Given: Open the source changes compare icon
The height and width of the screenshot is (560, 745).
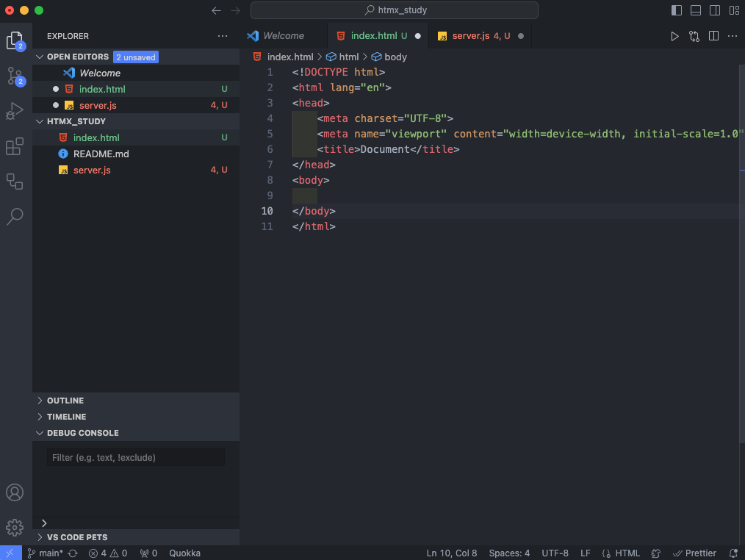Looking at the screenshot, I should (x=694, y=36).
